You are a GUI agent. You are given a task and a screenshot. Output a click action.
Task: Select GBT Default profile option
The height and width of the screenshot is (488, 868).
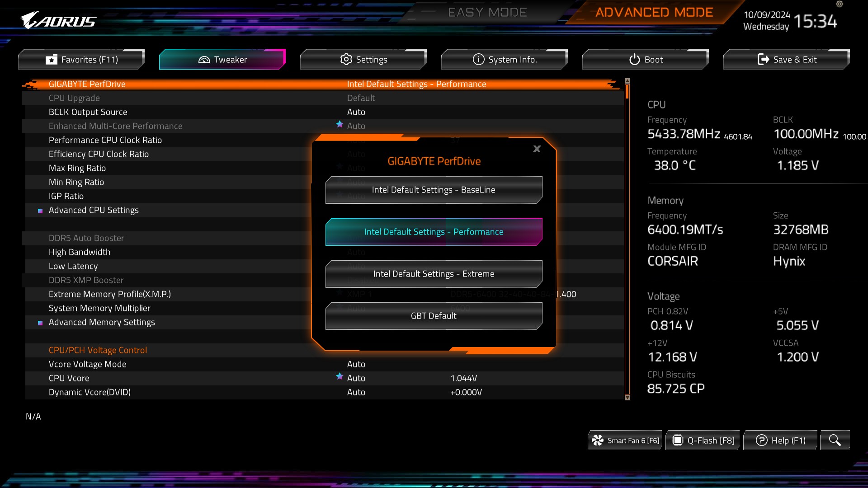pos(434,315)
